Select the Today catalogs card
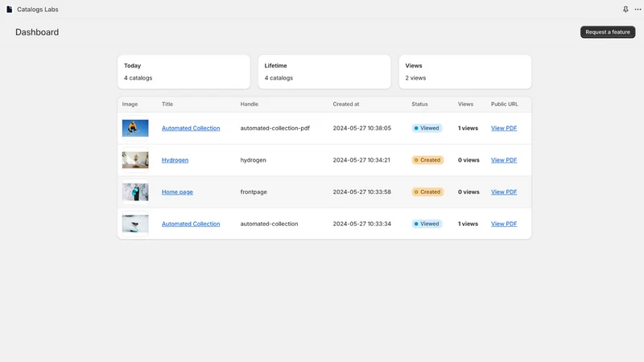 (x=184, y=72)
